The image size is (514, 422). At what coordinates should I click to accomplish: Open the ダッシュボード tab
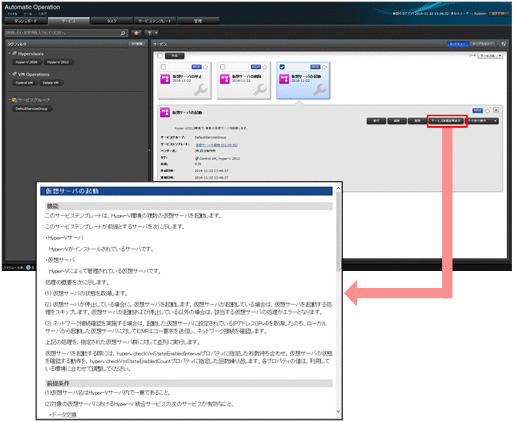[x=26, y=21]
